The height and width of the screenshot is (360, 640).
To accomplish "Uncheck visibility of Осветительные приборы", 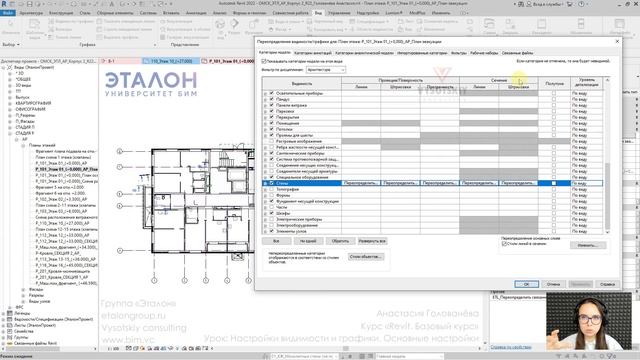I will (x=272, y=93).
